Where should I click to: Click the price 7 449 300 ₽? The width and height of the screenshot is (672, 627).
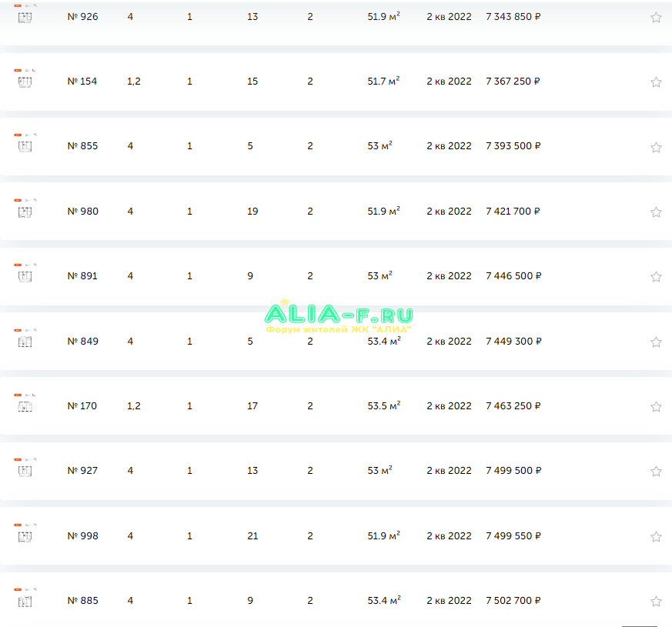point(513,342)
